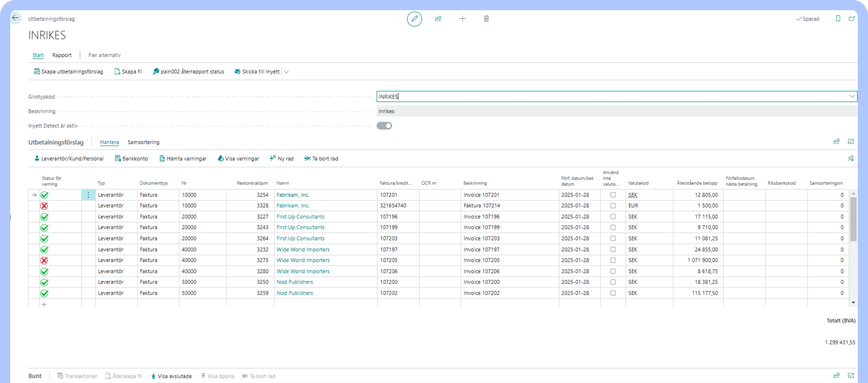Check Använd inte valuta box for invoice 107201
This screenshot has height=383, width=868.
click(613, 195)
